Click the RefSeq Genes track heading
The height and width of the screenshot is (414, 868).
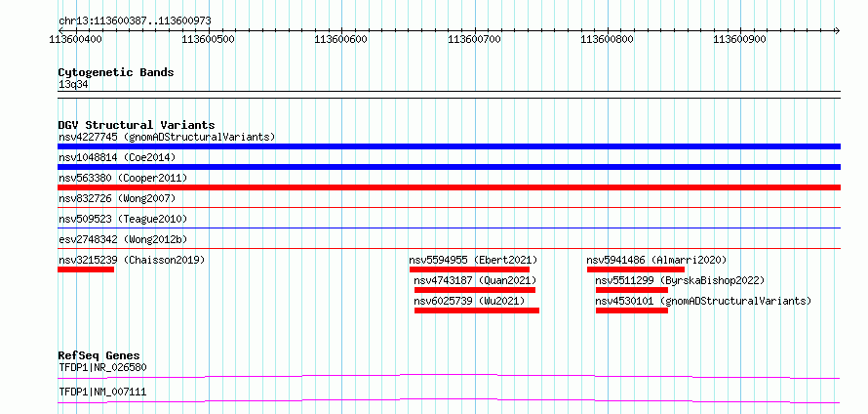pyautogui.click(x=99, y=355)
